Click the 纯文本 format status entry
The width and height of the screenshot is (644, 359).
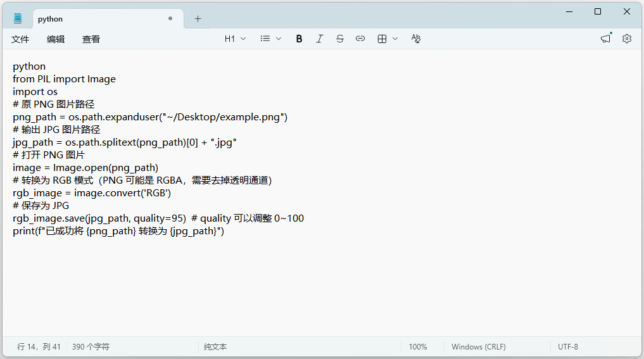click(215, 347)
